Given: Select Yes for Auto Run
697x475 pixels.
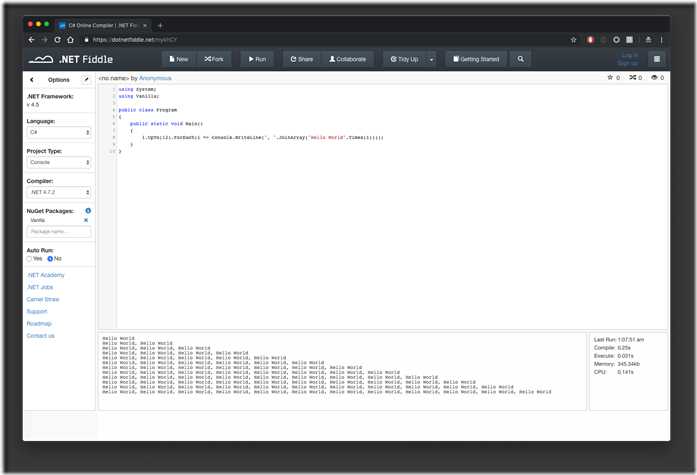Looking at the screenshot, I should tap(30, 259).
